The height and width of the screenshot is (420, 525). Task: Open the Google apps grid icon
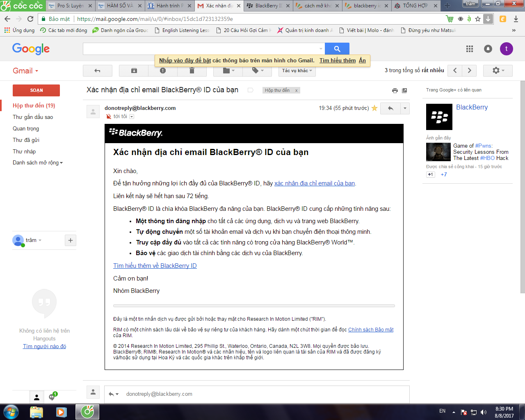click(x=470, y=49)
